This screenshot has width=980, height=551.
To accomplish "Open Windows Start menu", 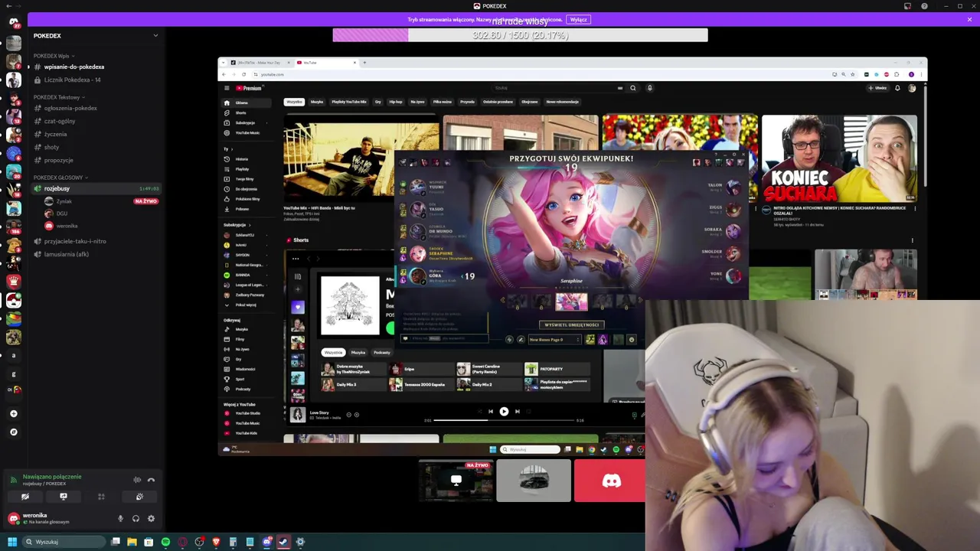I will tap(11, 542).
